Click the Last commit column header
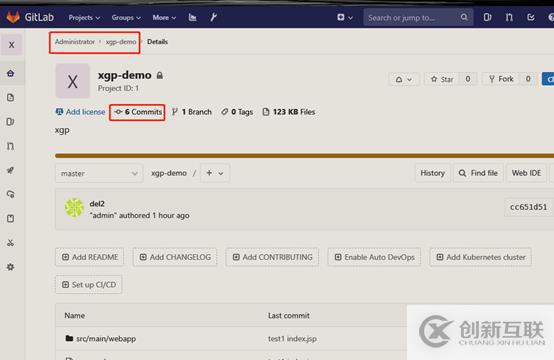The image size is (554, 360). coord(289,315)
